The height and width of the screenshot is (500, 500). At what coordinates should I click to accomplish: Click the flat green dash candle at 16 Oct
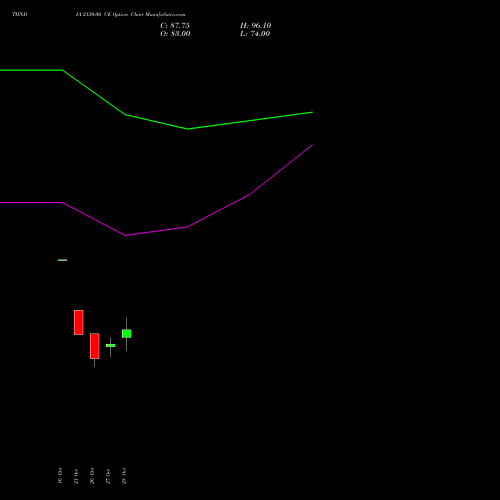click(63, 260)
